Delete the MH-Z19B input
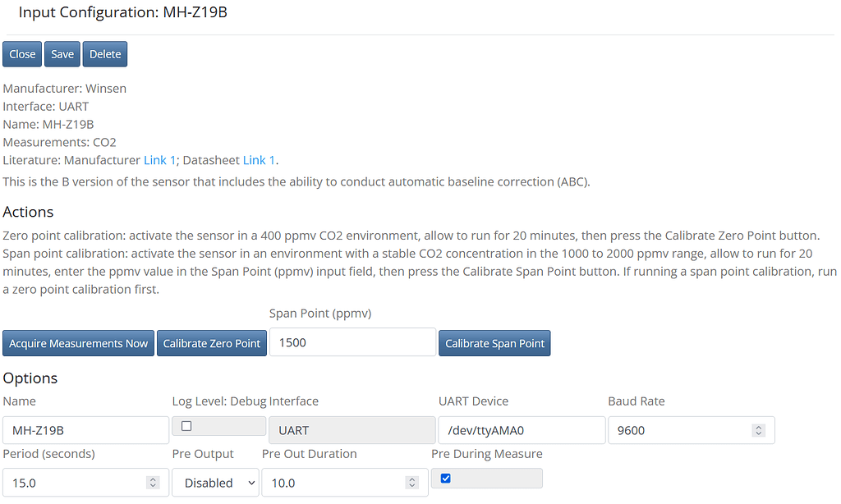The width and height of the screenshot is (841, 504). 105,54
